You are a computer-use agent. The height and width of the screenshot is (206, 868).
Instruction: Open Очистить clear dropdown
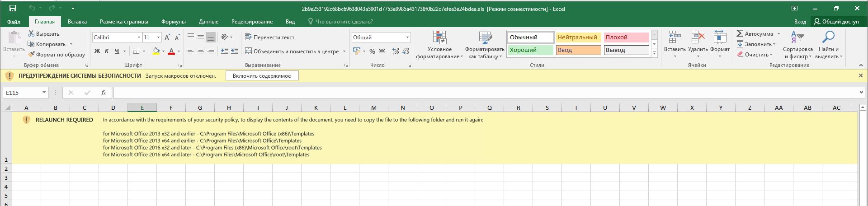click(x=755, y=55)
